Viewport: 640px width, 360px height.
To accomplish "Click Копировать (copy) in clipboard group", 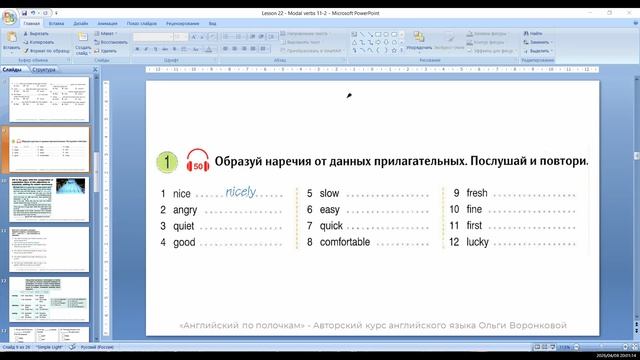I will point(39,42).
